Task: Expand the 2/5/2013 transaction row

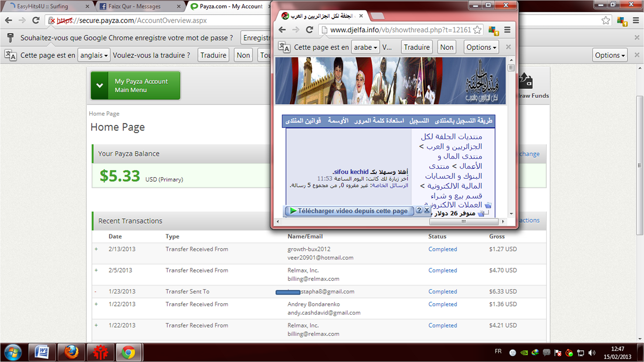Action: coord(96,270)
